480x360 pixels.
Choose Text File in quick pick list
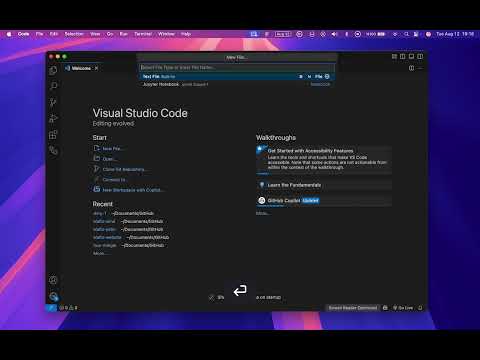click(237, 76)
